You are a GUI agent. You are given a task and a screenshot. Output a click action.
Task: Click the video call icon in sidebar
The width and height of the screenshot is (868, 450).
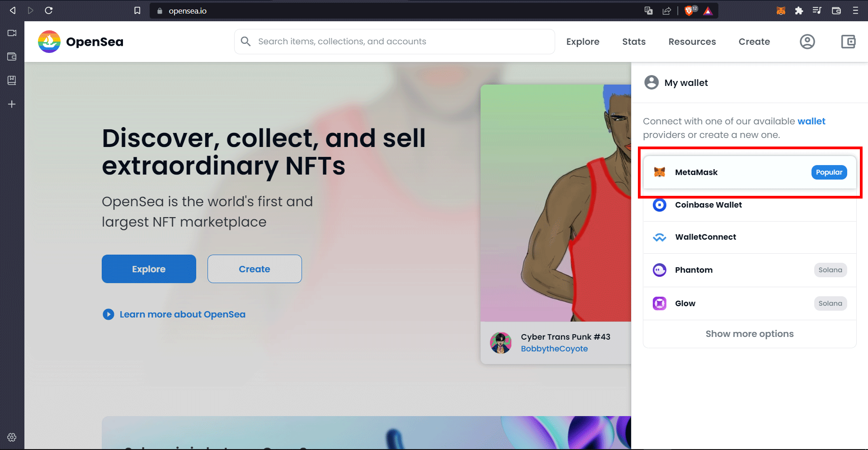(12, 33)
